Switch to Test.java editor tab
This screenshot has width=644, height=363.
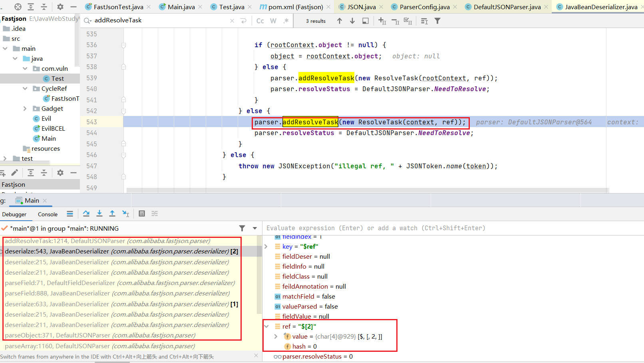232,7
